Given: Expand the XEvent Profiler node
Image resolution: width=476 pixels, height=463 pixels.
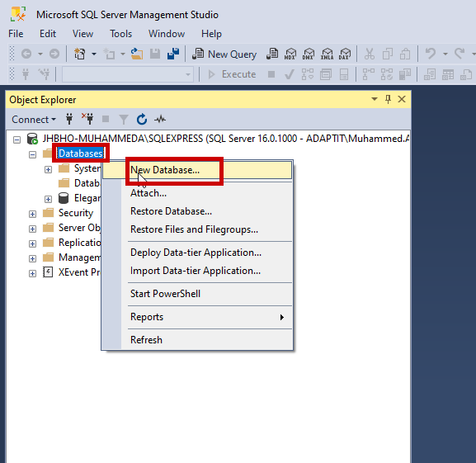Looking at the screenshot, I should click(x=32, y=273).
